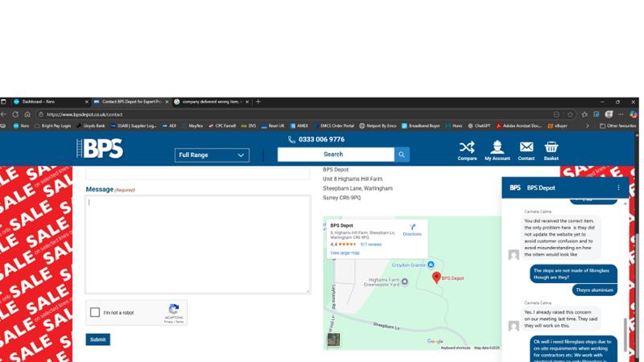Open the browser profile avatar
Image resolution: width=644 pixels, height=362 pixels.
[609, 114]
